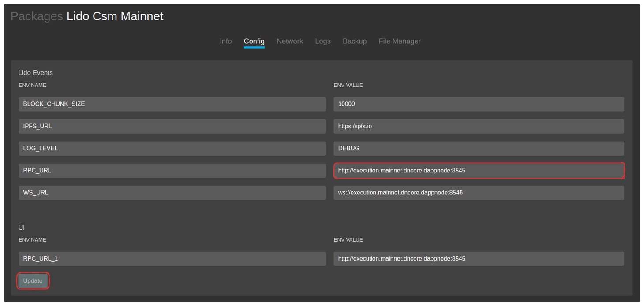The height and width of the screenshot is (306, 644).
Task: Click the RPC_URL_1 field under Ui section
Action: click(x=172, y=258)
